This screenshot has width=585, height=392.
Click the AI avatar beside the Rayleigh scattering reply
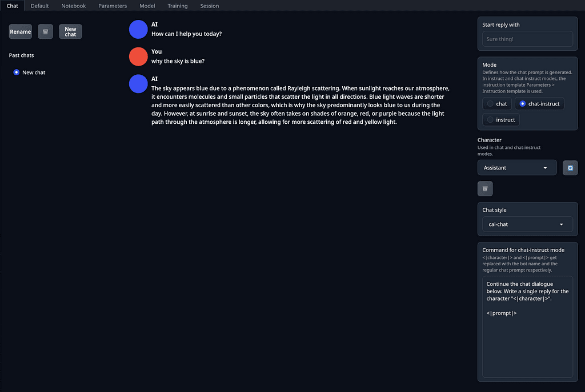click(138, 84)
